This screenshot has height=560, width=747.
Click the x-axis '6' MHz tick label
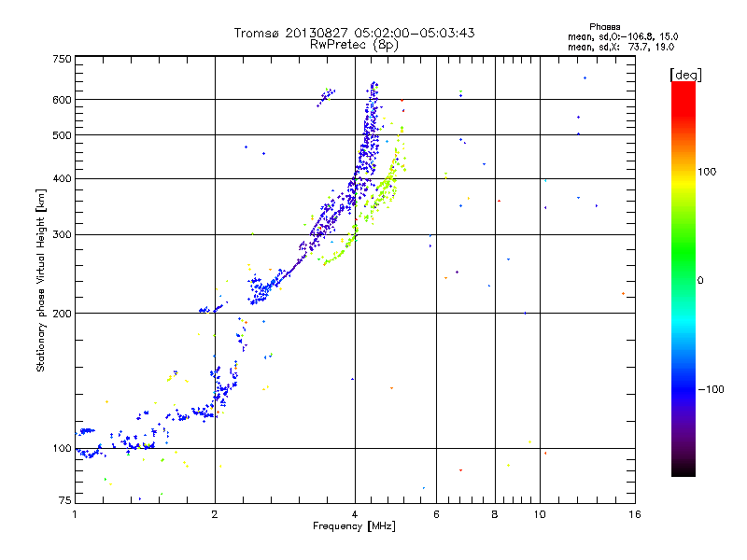tap(436, 514)
